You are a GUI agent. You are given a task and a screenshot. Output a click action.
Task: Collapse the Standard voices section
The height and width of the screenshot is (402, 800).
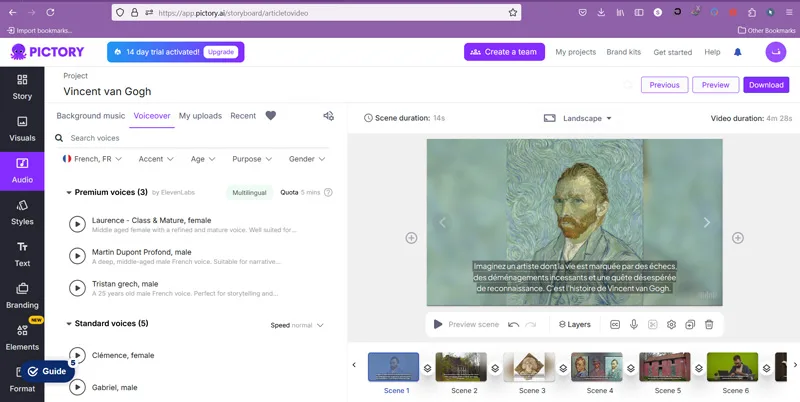tap(69, 323)
